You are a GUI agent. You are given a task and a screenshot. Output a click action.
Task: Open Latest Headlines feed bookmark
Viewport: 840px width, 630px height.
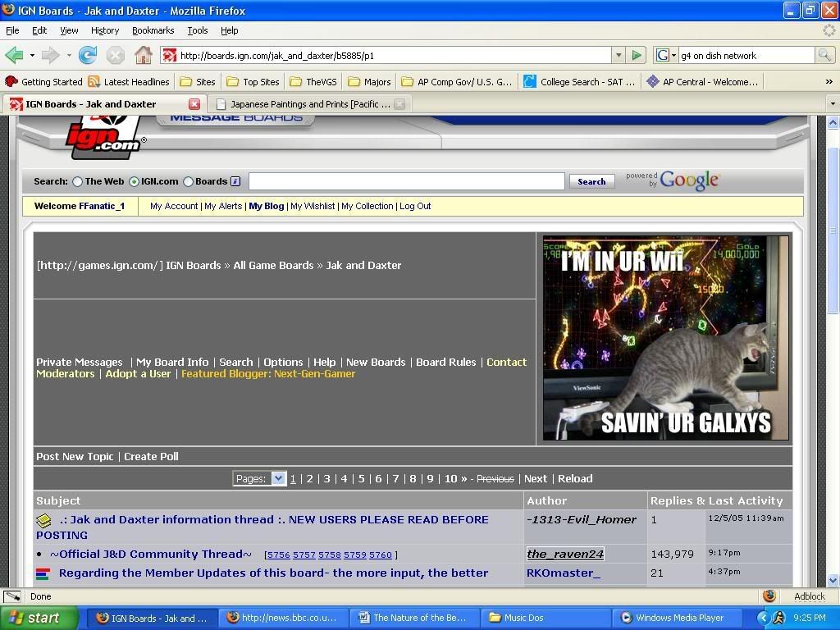coord(129,82)
